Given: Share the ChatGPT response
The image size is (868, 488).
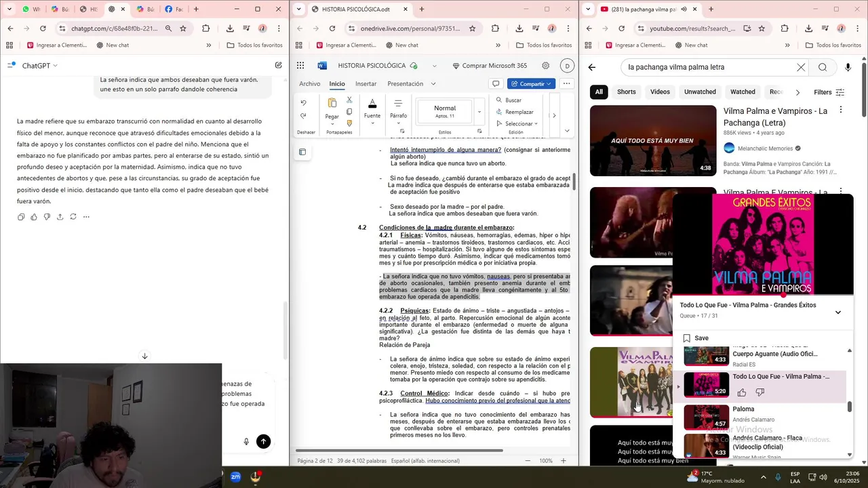Looking at the screenshot, I should pos(60,217).
